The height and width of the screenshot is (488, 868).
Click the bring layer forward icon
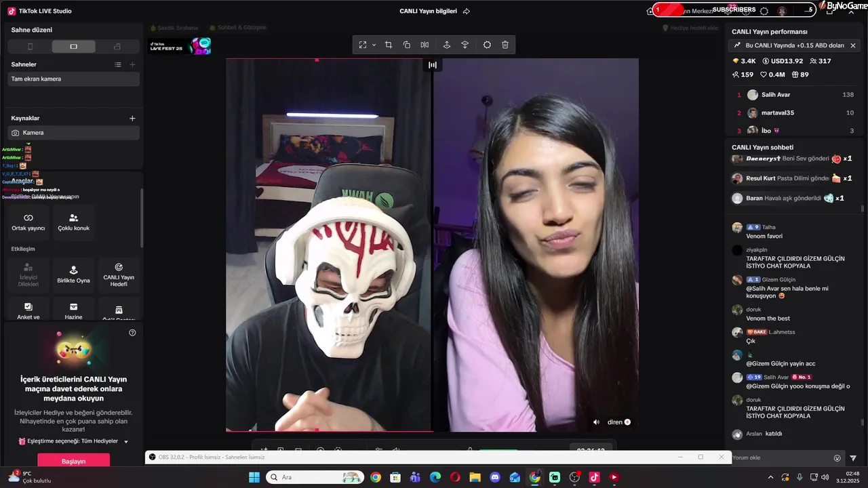pyautogui.click(x=447, y=45)
